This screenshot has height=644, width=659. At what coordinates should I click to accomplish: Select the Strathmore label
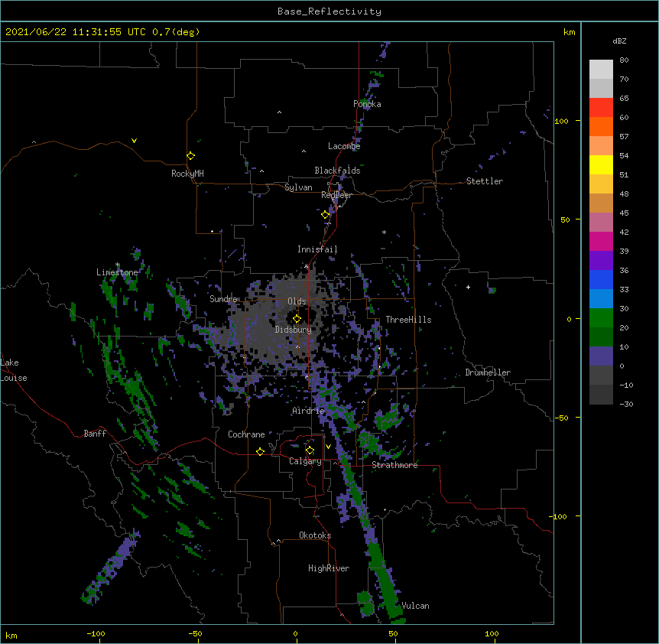pos(394,465)
